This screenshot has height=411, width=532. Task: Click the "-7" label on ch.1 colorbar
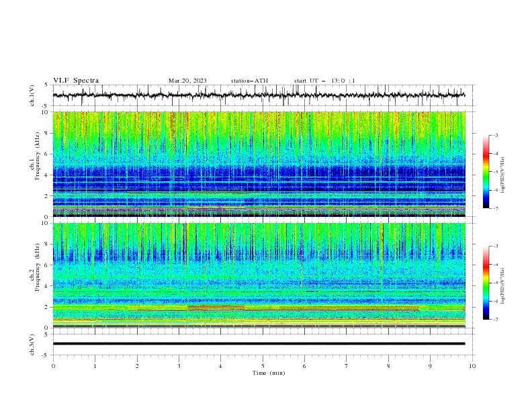(495, 208)
